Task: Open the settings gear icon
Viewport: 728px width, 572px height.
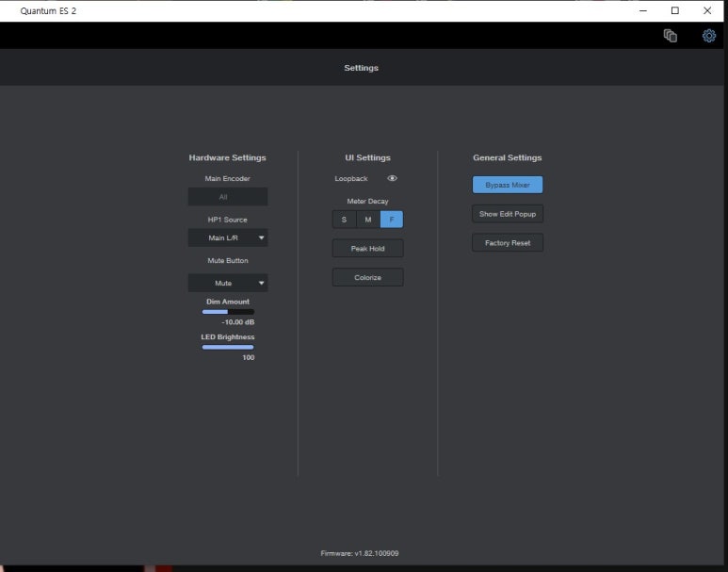Action: [x=708, y=36]
